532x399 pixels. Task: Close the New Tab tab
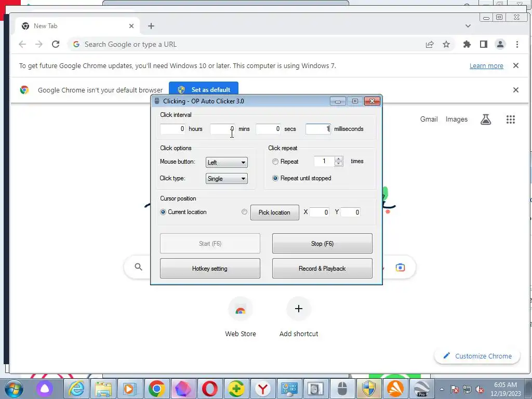click(131, 26)
